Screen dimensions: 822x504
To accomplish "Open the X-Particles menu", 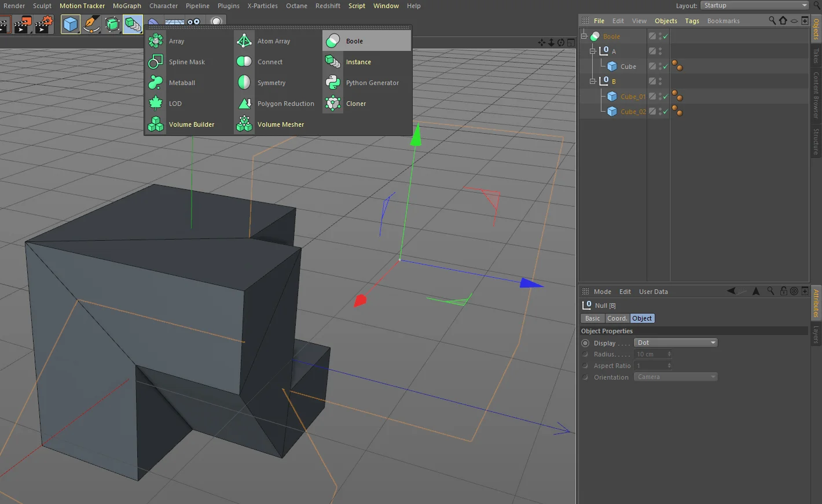I will coord(262,6).
